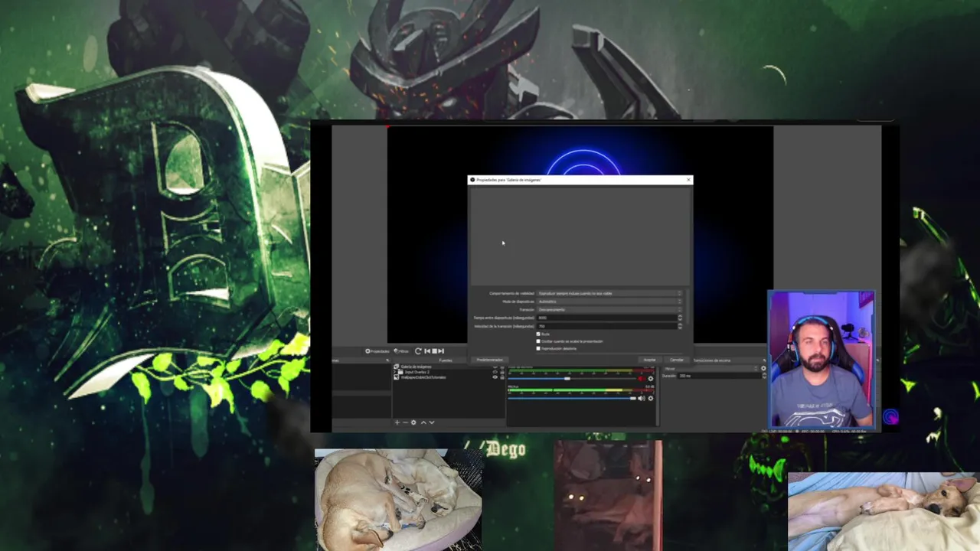
Task: Open Transición dropdown in properties dialog
Action: (609, 310)
